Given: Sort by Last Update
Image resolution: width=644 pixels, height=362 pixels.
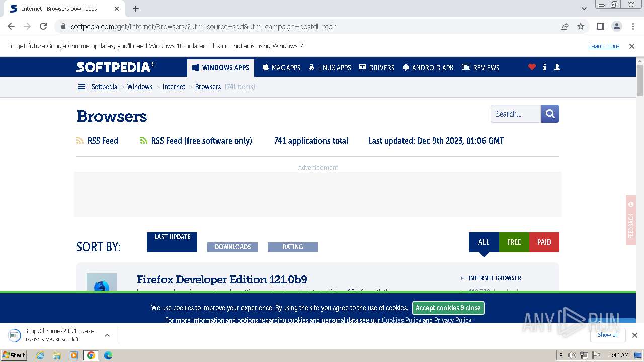Looking at the screenshot, I should coord(172,242).
